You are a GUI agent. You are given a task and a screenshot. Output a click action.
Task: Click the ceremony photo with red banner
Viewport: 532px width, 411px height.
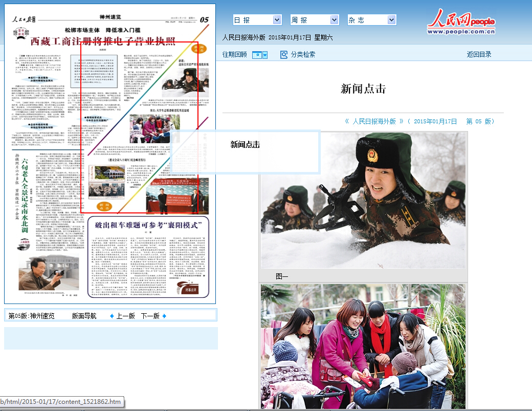point(178,197)
